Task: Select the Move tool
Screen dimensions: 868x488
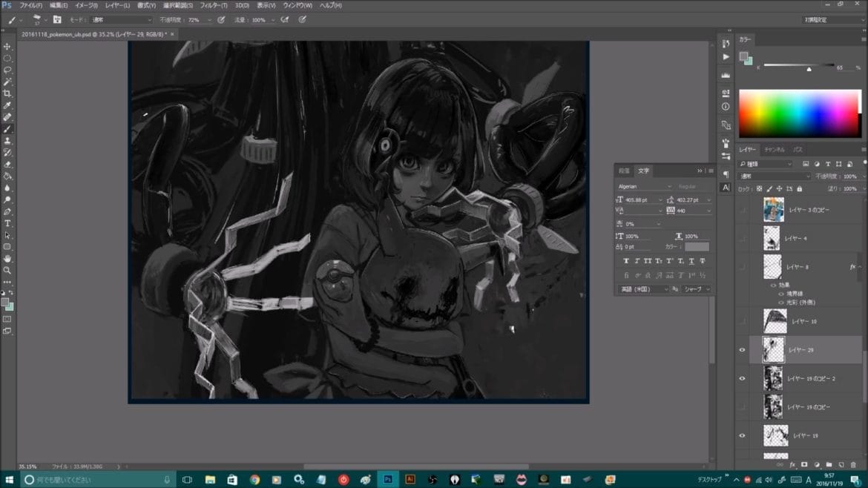Action: 8,46
